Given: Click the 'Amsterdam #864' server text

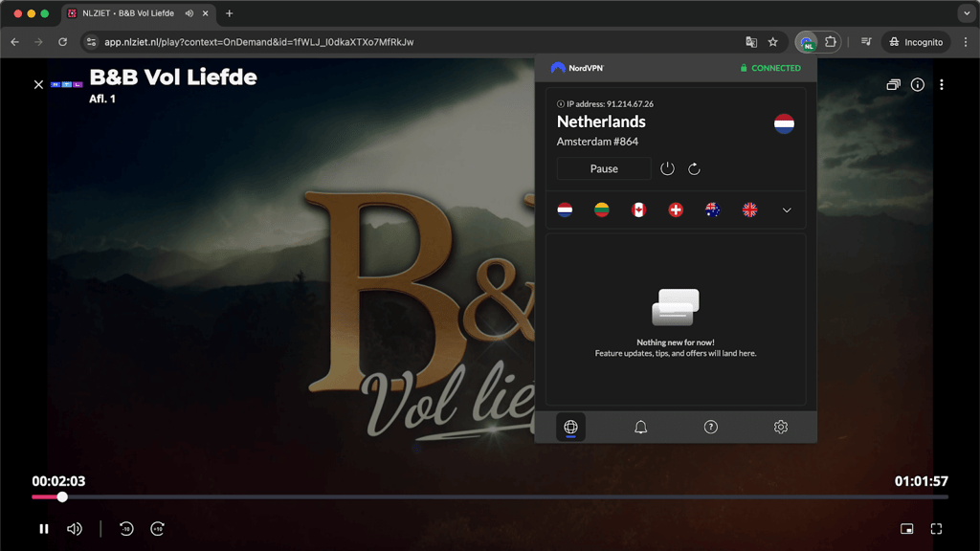Looking at the screenshot, I should tap(597, 142).
